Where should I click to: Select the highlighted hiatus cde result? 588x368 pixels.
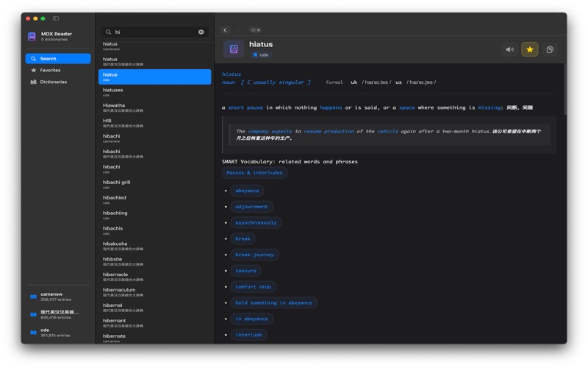point(154,77)
